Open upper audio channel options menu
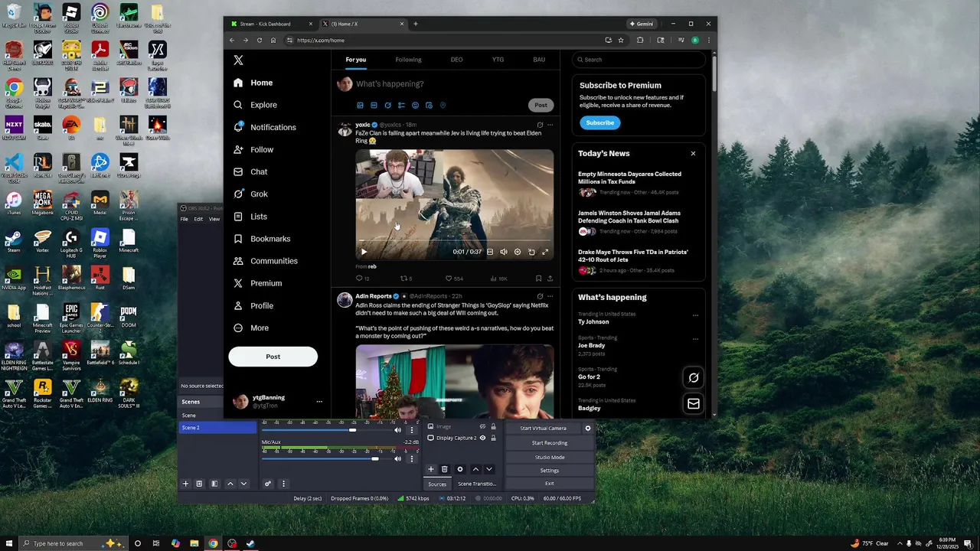 (x=411, y=430)
